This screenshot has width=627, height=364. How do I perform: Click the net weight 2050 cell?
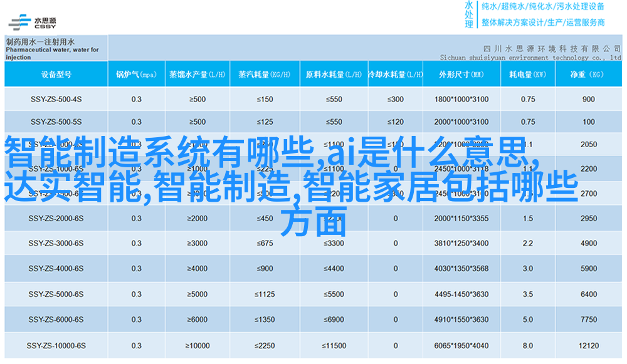pyautogui.click(x=589, y=145)
